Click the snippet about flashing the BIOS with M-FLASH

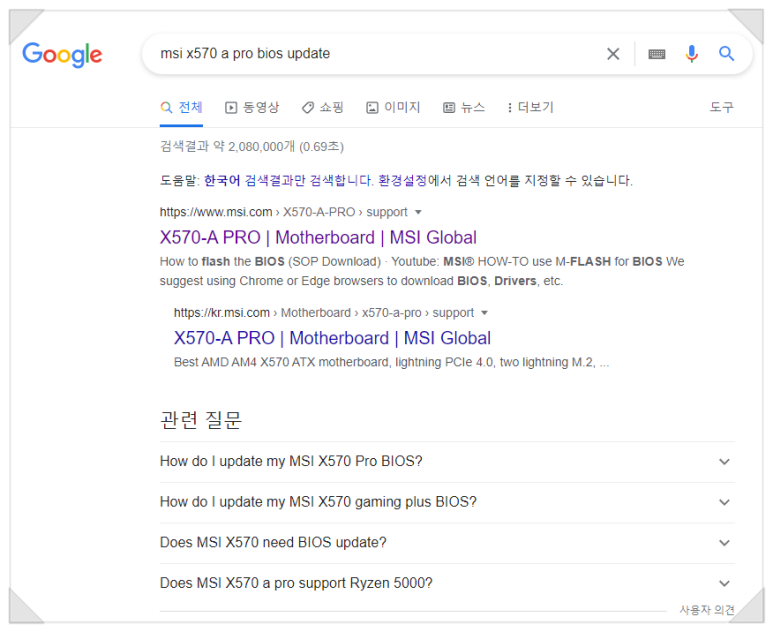pyautogui.click(x=422, y=271)
